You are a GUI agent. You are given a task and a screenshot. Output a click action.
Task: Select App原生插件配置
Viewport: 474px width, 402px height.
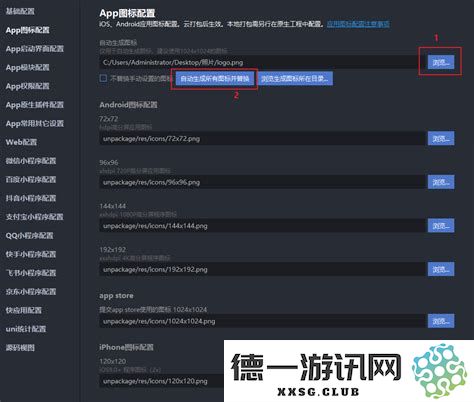35,105
